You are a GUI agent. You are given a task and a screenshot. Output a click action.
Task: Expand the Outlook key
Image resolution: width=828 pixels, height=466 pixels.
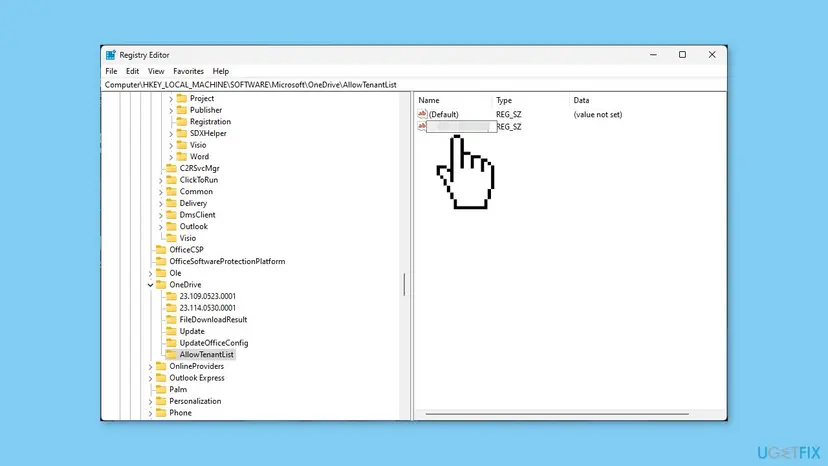(161, 227)
